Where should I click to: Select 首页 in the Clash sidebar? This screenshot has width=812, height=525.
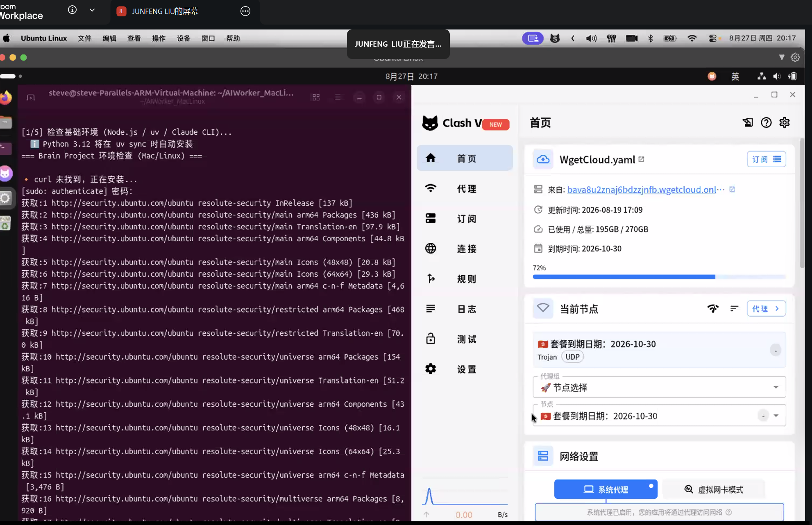pyautogui.click(x=465, y=158)
